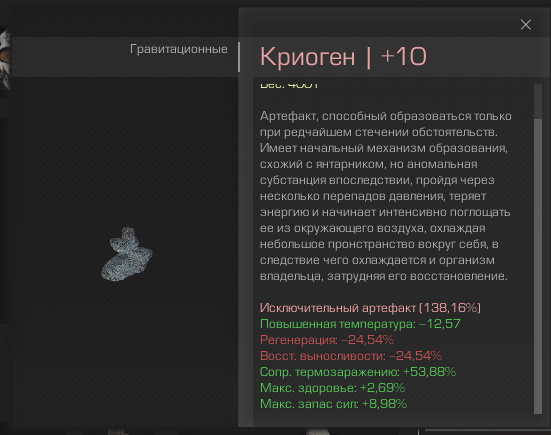This screenshot has height=435, width=551.
Task: Click the vertical divider beside Гравитационные
Action: (x=239, y=57)
